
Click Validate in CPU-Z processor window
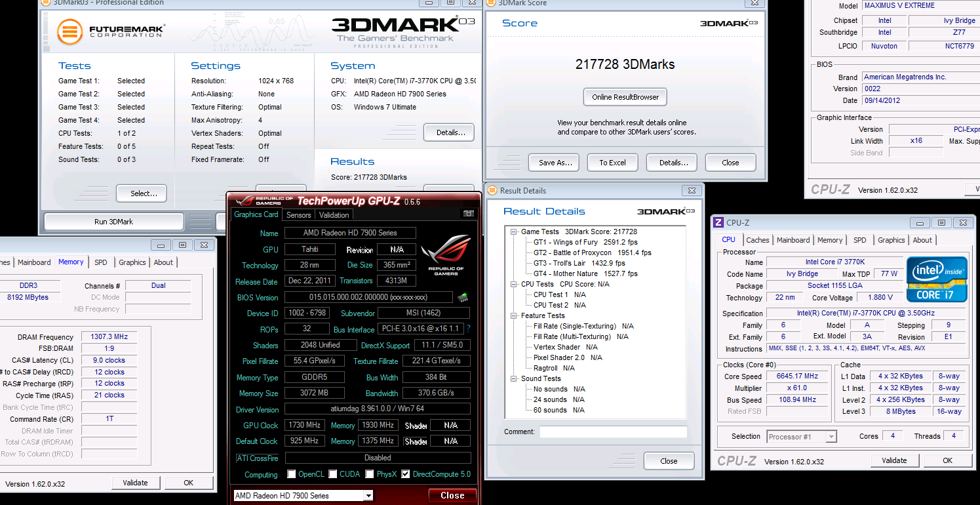tap(894, 460)
